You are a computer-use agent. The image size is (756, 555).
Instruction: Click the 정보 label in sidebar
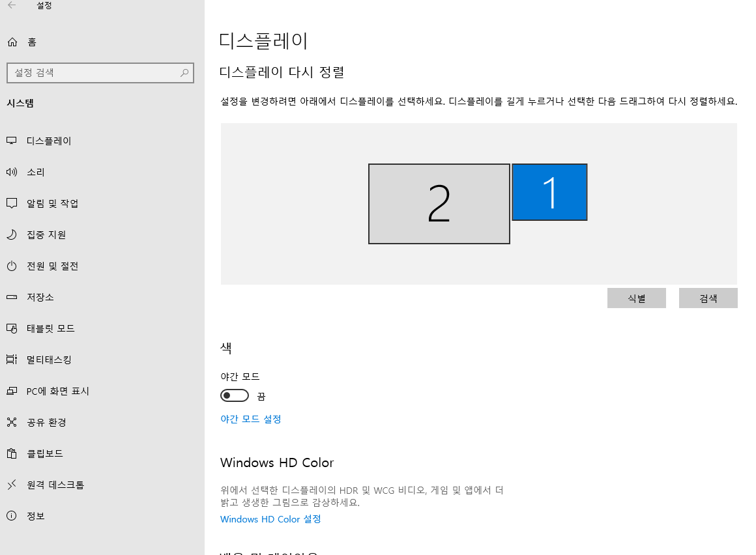coord(36,516)
